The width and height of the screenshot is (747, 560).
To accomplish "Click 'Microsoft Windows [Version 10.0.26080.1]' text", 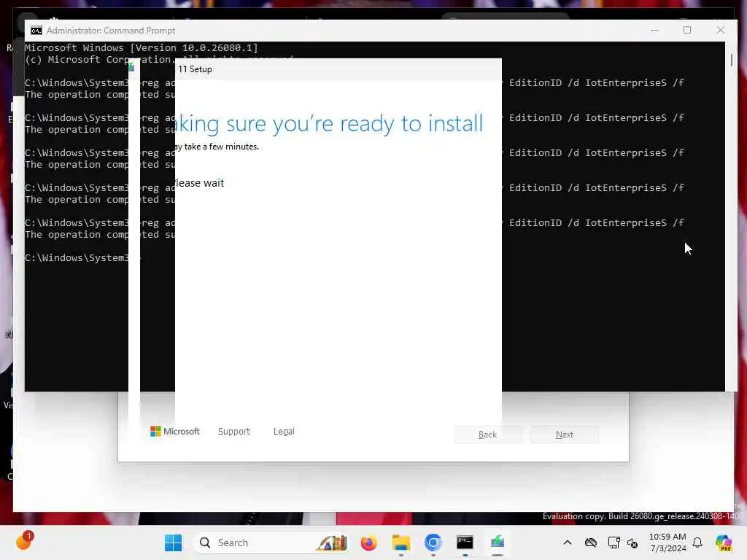I will [141, 47].
